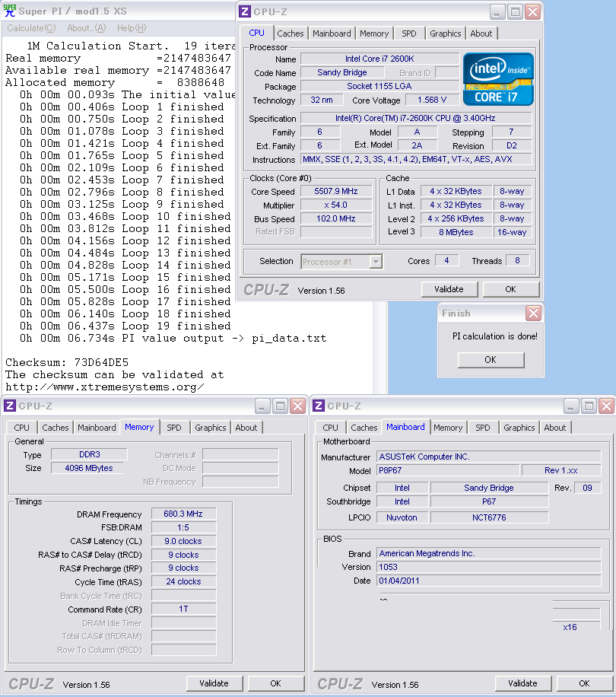This screenshot has height=697, width=616.
Task: Go to CPU tab in the Mainboard CPU-Z window
Action: click(330, 428)
